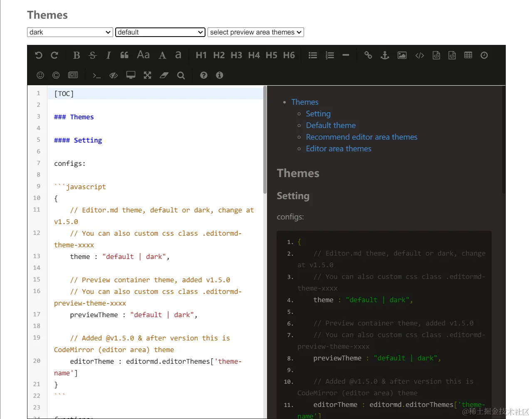Place cursor on the [TOC] line
The width and height of the screenshot is (532, 419).
[x=155, y=94]
